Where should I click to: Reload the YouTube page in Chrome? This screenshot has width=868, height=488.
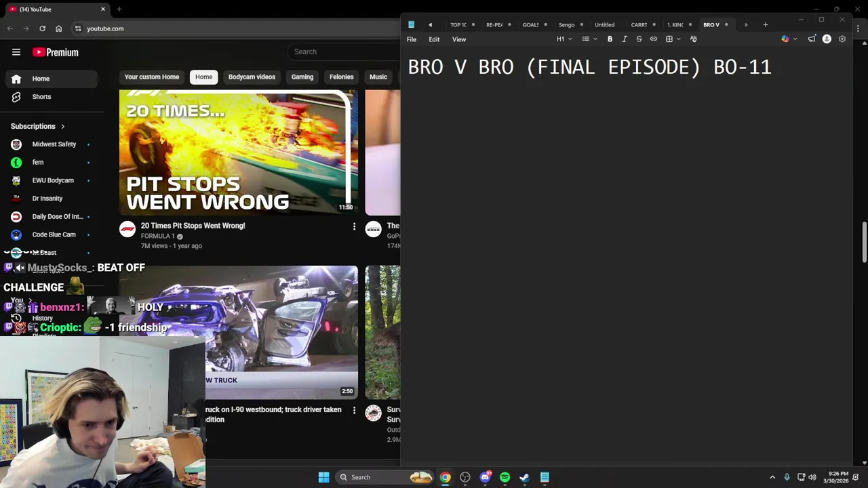(x=42, y=28)
